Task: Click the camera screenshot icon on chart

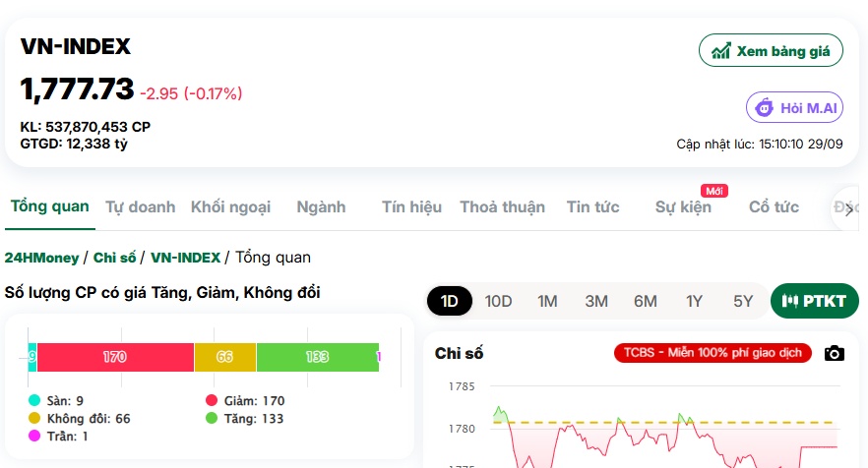Action: click(x=835, y=354)
